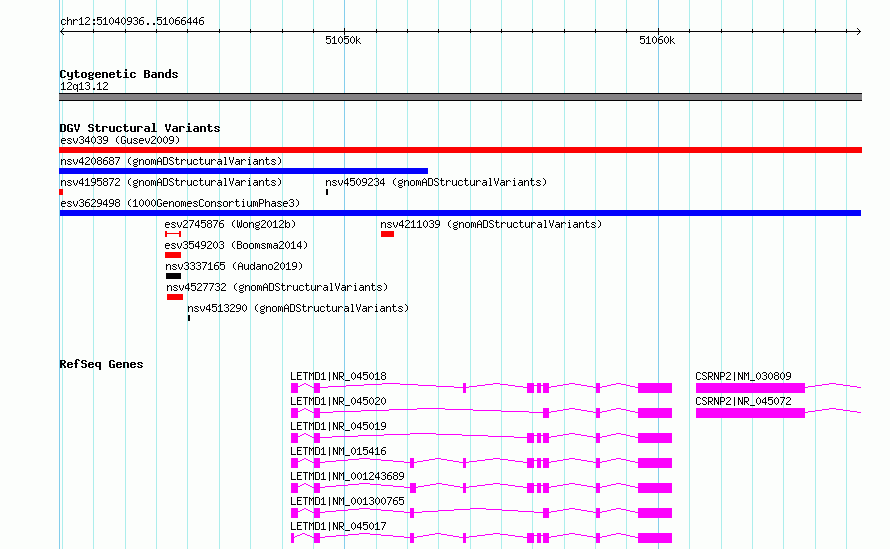Click the esv34039 (Gusev2009) red variant bar
This screenshot has width=890, height=549.
point(460,150)
